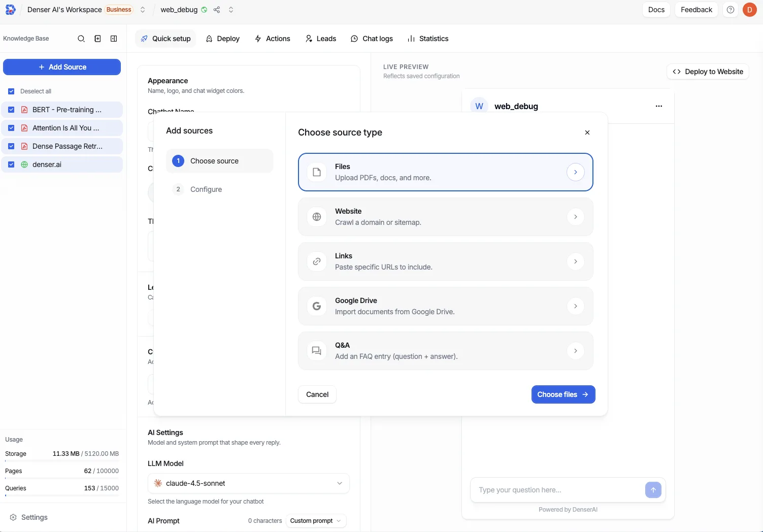Open the Docs link
763x532 pixels.
pyautogui.click(x=656, y=10)
